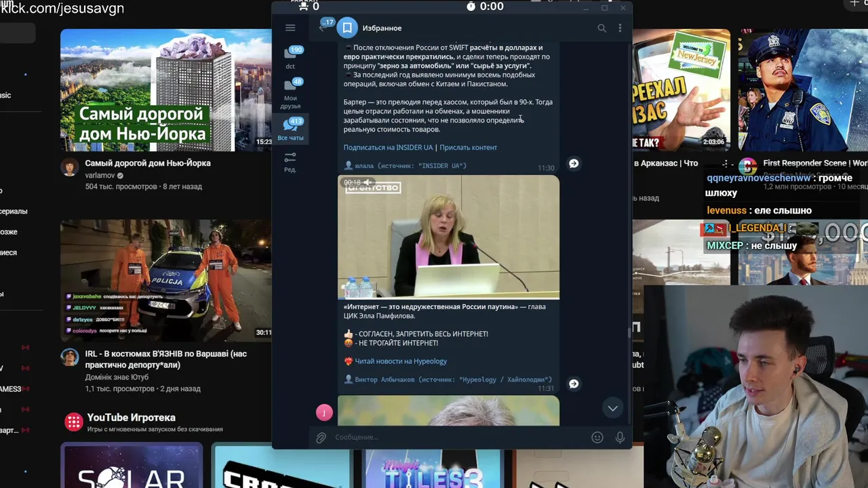
Task: Click the юлала source INSIDER UA signature
Action: pos(405,165)
